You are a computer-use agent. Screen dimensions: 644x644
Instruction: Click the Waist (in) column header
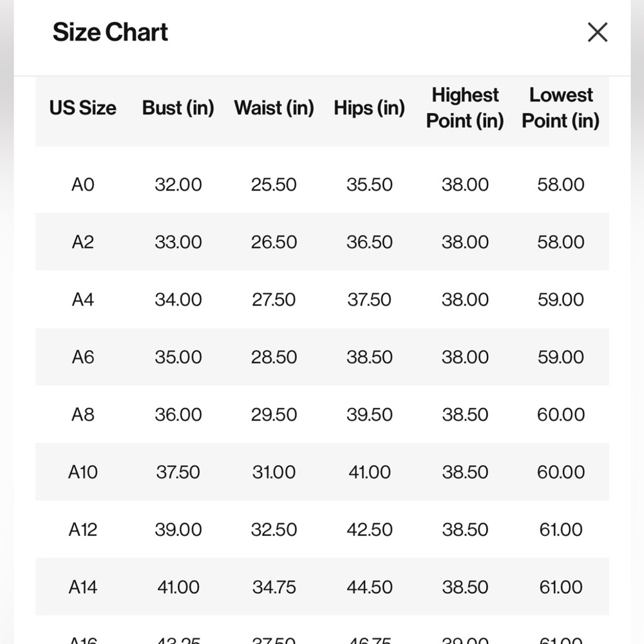pos(274,108)
